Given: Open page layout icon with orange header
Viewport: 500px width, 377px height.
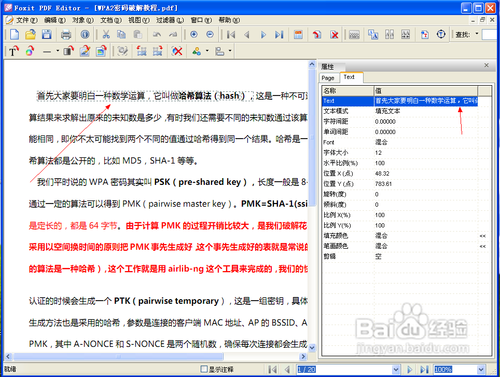Looking at the screenshot, I should (x=298, y=34).
